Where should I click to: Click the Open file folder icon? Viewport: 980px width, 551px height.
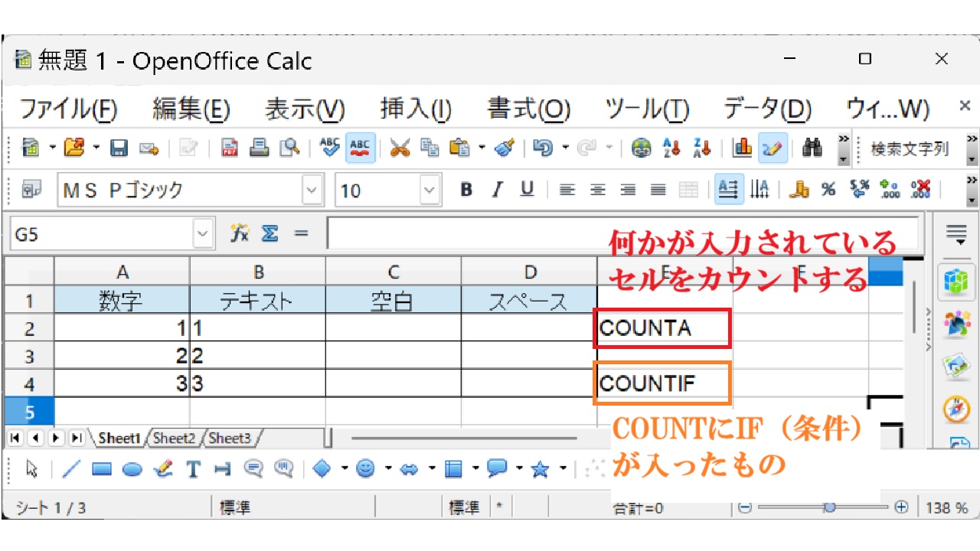coord(75,148)
